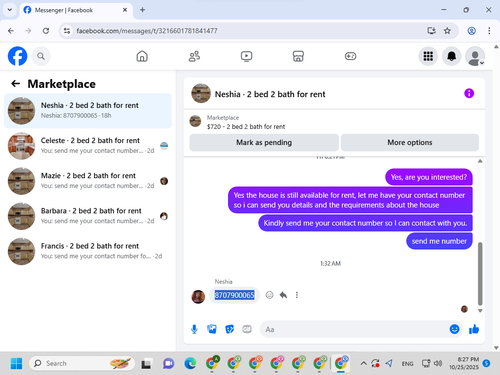Image resolution: width=500 pixels, height=375 pixels.
Task: Open the Notifications bell
Action: pos(451,56)
